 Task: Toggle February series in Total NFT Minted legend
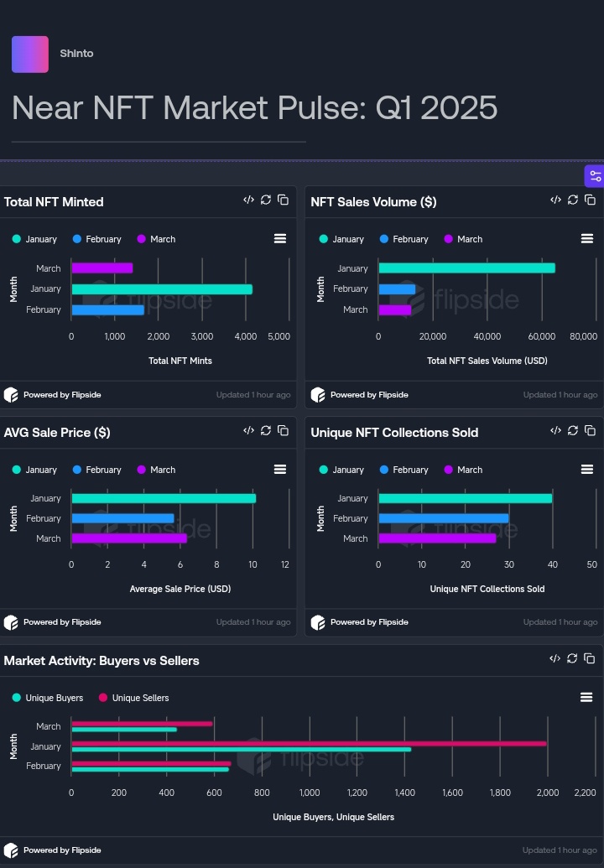tap(96, 239)
